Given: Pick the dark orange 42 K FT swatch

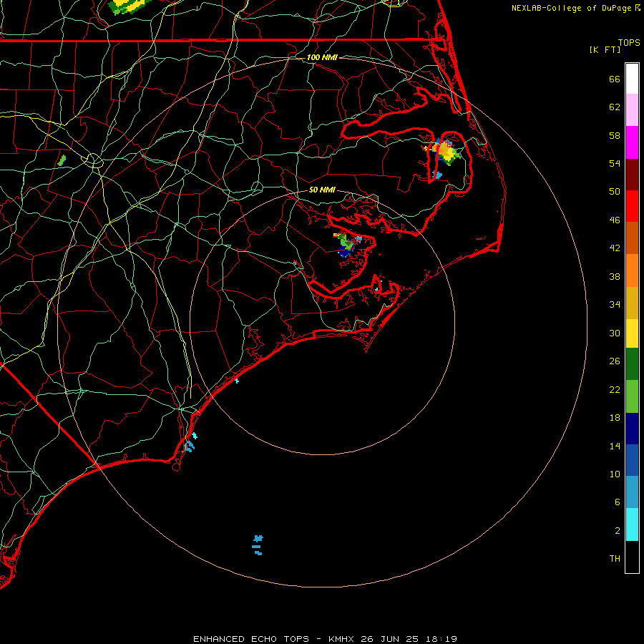Looking at the screenshot, I should (632, 238).
